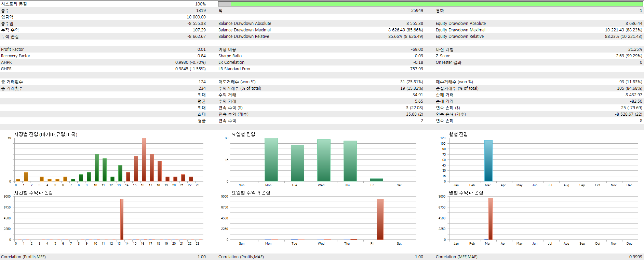Select the 100% history quality value
Viewport: 644px width, 261px height.
[x=200, y=4]
